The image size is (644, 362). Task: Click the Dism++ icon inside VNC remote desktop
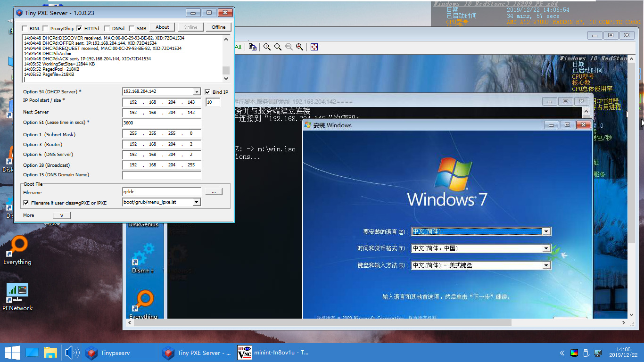(143, 258)
